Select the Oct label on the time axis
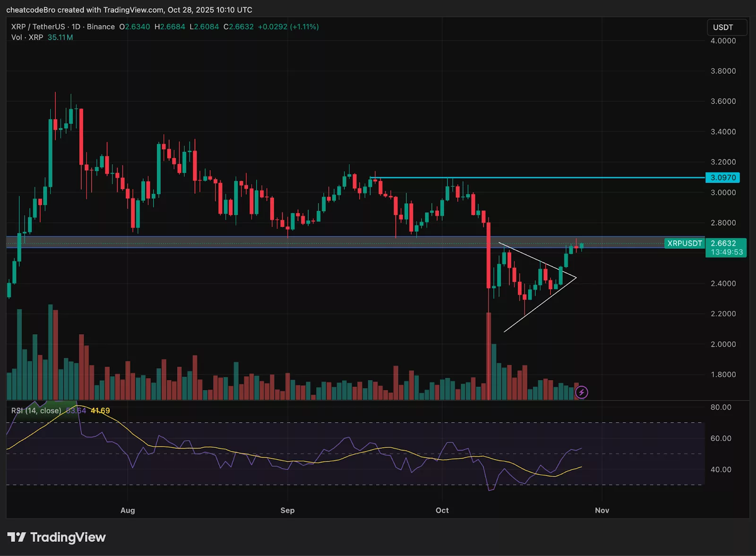756x556 pixels. click(442, 511)
